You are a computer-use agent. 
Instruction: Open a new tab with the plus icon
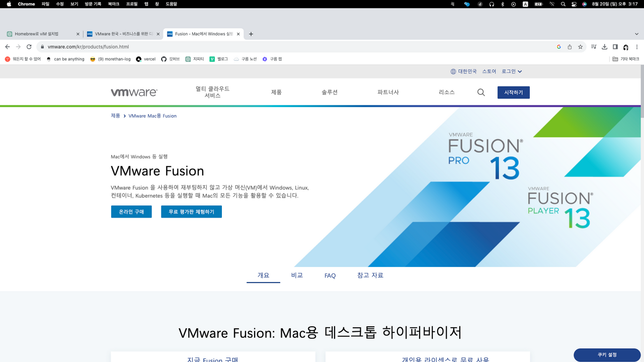coord(251,34)
